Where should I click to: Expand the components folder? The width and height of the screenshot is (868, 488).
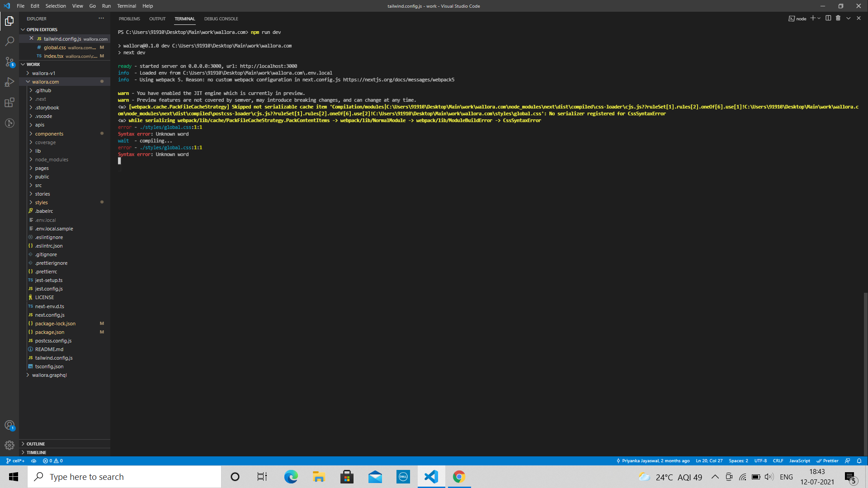point(49,134)
